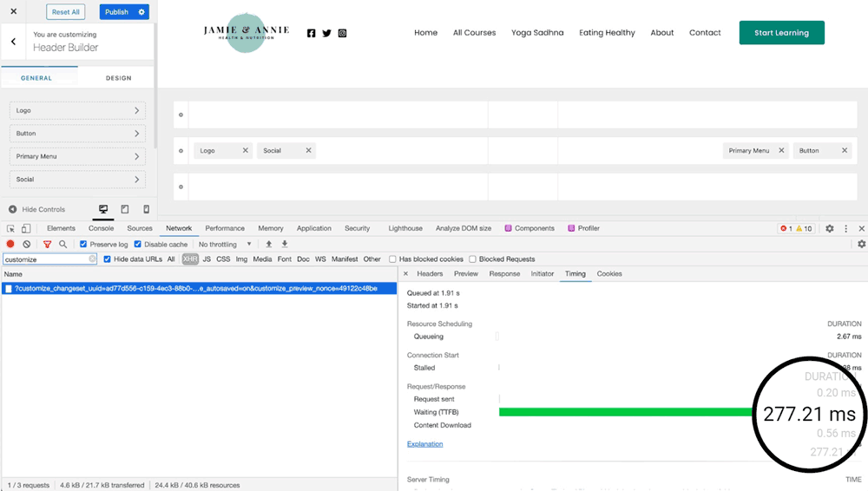Click the Start Learning button
The width and height of the screenshot is (868, 491).
tap(781, 33)
